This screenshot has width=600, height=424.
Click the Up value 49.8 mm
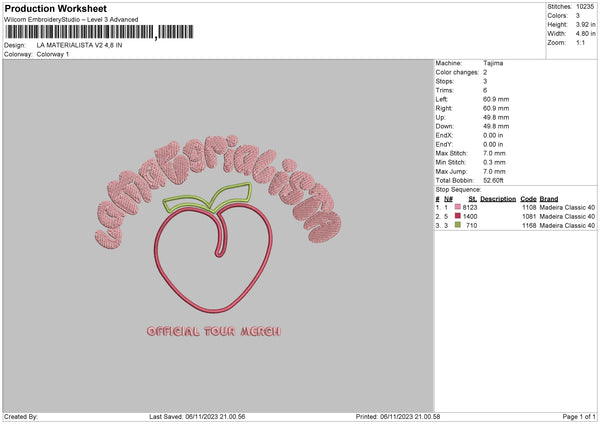click(496, 117)
